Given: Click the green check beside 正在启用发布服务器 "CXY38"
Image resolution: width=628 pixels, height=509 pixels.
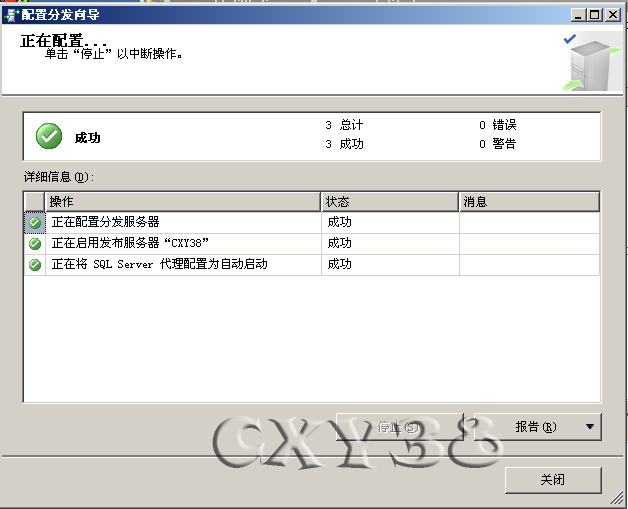Looking at the screenshot, I should tap(35, 243).
